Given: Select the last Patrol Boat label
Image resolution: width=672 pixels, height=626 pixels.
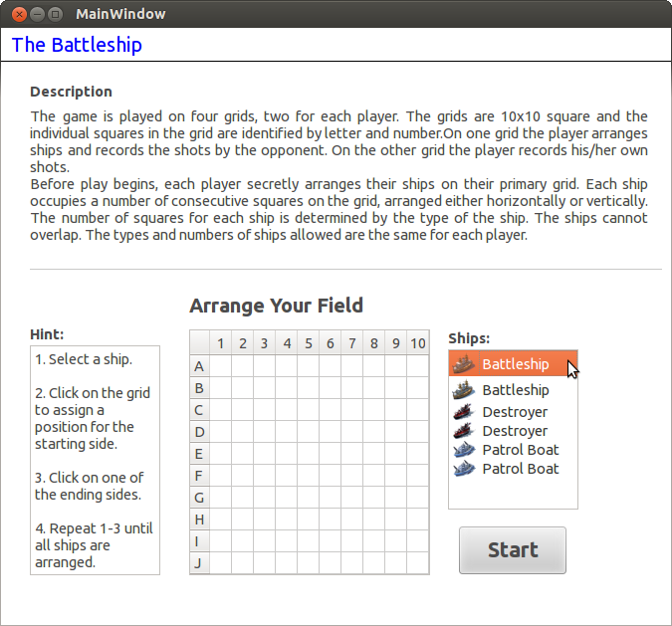Looking at the screenshot, I should point(521,469).
